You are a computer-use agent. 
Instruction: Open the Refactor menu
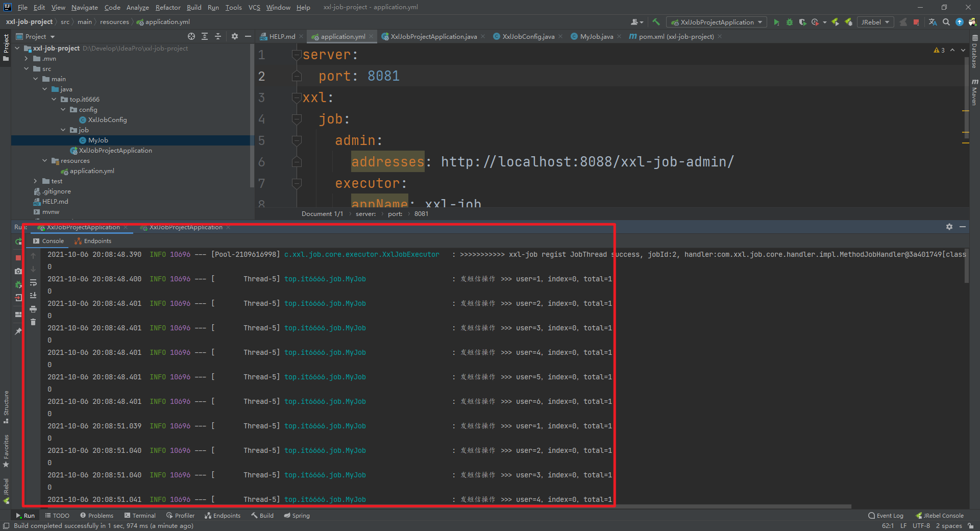pyautogui.click(x=168, y=7)
